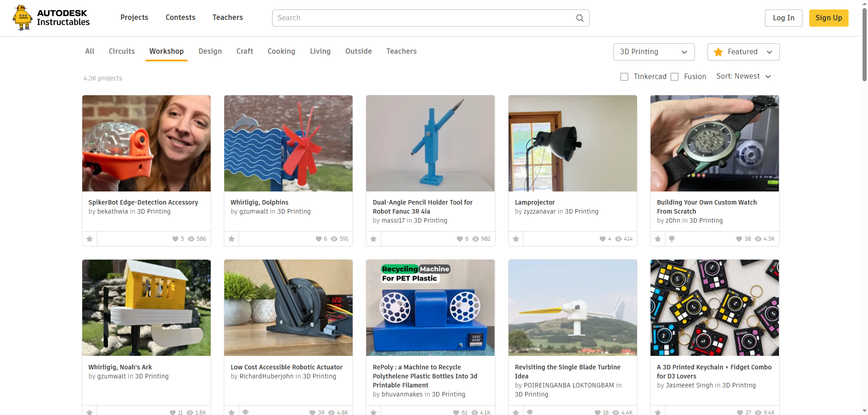Click heart icon on Lamprojector card

[602, 239]
